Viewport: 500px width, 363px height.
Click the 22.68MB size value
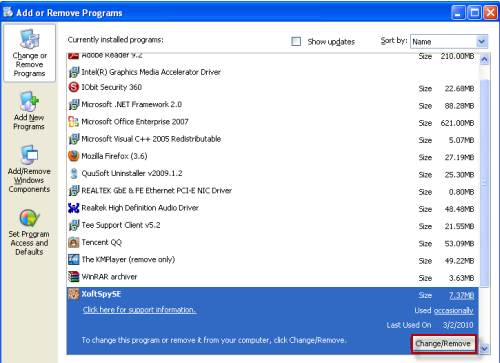coord(459,89)
